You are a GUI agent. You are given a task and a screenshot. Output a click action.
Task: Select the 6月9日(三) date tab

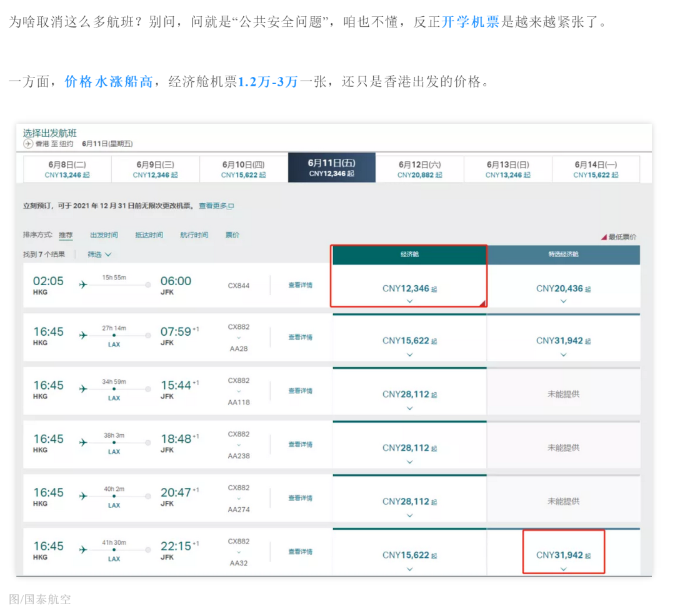[156, 169]
